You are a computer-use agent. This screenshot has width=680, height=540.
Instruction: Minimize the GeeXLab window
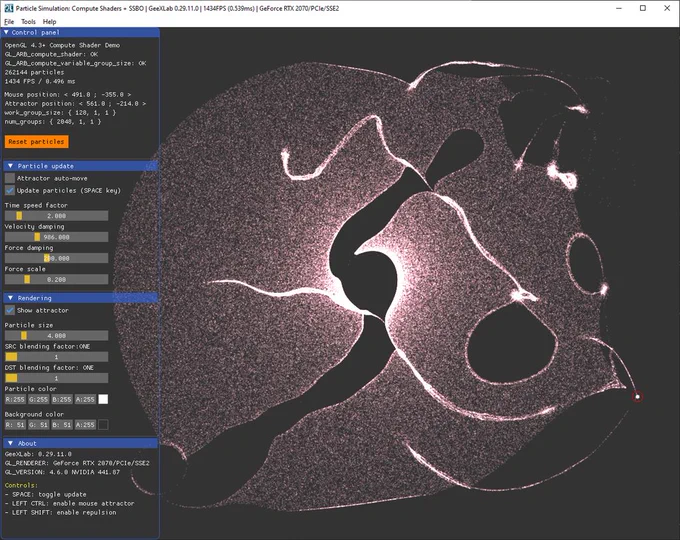click(619, 8)
